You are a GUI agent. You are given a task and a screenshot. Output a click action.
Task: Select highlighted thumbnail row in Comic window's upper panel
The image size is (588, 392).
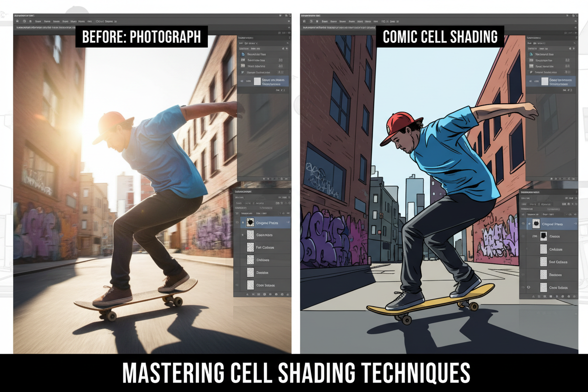coord(551,81)
